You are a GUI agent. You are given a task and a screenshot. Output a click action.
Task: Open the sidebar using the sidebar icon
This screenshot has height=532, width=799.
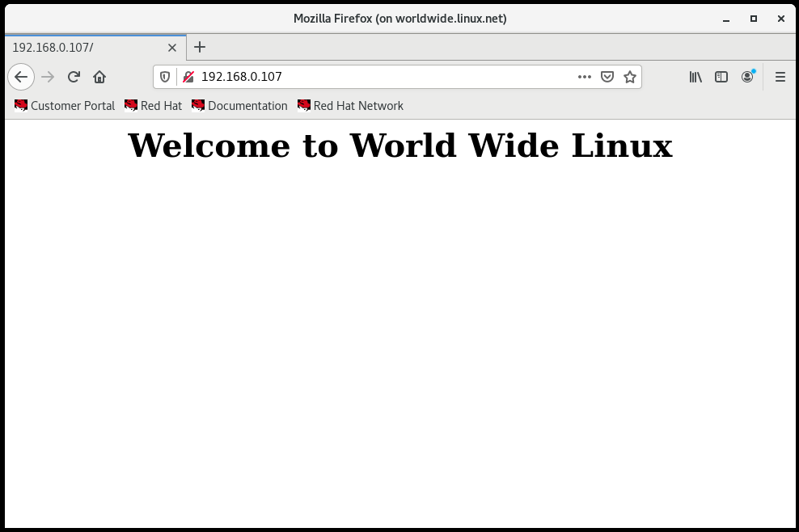point(721,77)
